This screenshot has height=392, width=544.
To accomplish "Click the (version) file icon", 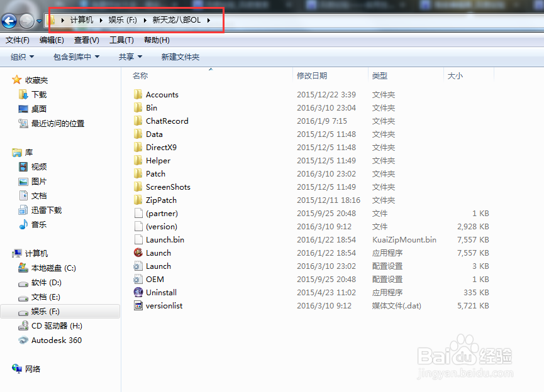I will coord(138,226).
